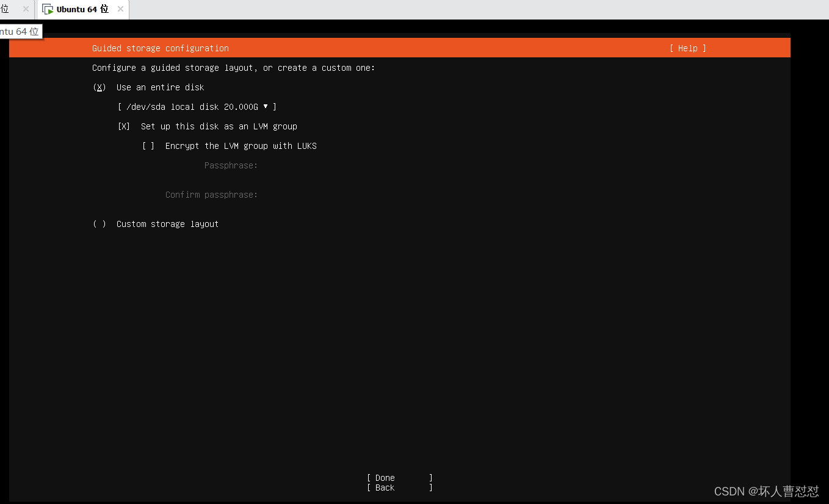Enable 'Encrypt the LVM group with LUKS' checkbox

(x=148, y=146)
